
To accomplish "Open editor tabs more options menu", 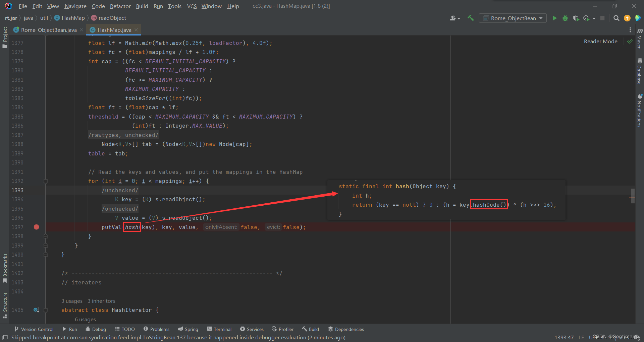I will click(x=630, y=30).
